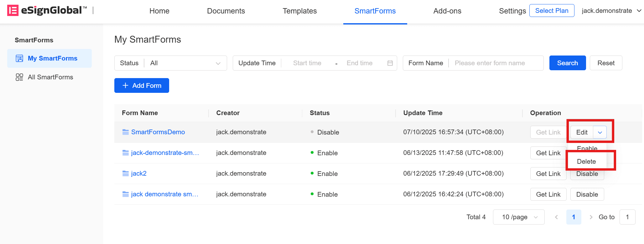The width and height of the screenshot is (644, 244).
Task: Click Get Link for jack-demonstrate-sm… row
Action: pyautogui.click(x=548, y=153)
